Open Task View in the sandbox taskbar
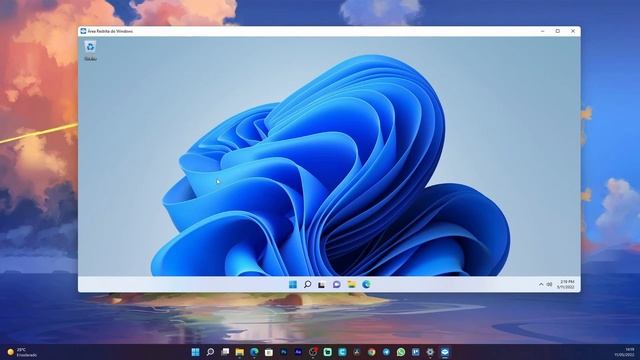This screenshot has width=640, height=360. point(322,284)
